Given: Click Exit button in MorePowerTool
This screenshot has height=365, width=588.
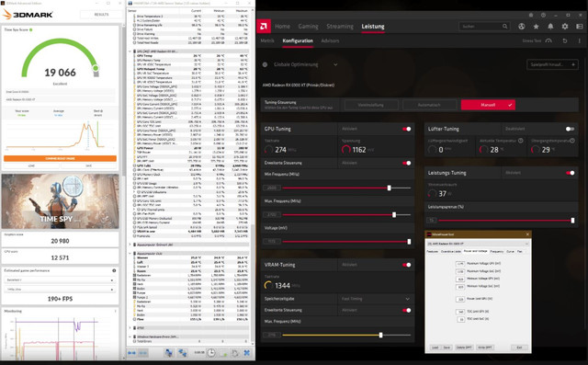Looking at the screenshot, I should [519, 348].
